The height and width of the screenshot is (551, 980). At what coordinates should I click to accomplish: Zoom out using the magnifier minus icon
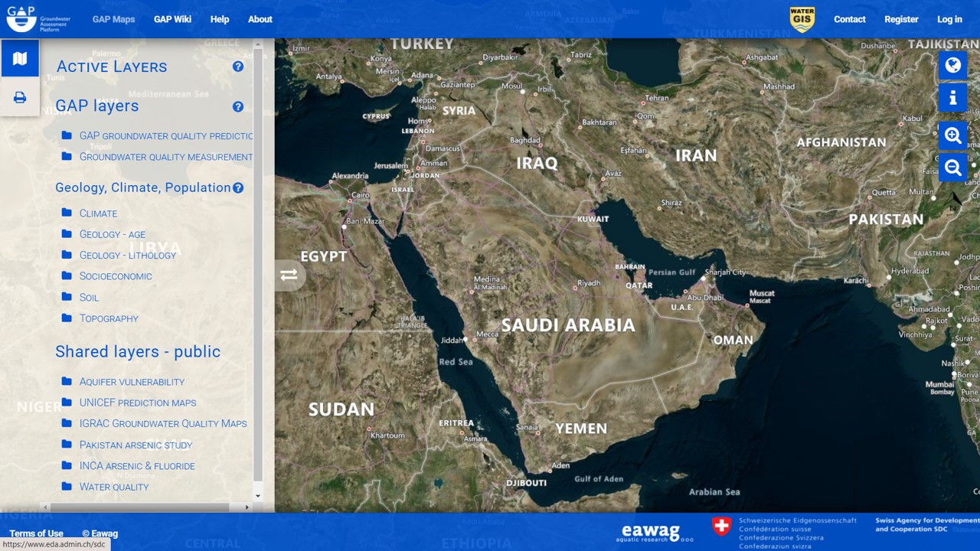tap(952, 167)
